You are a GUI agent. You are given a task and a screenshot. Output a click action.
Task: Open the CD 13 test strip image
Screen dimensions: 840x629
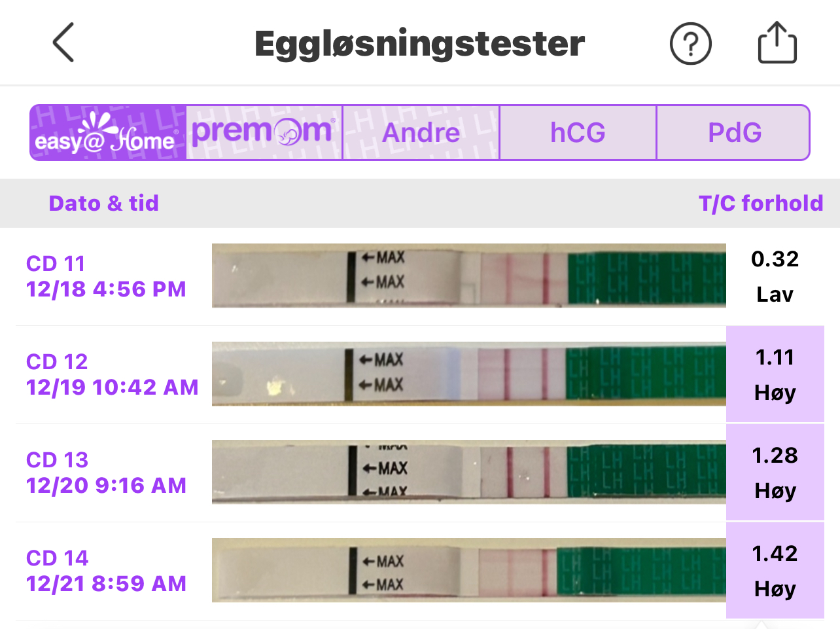point(468,472)
